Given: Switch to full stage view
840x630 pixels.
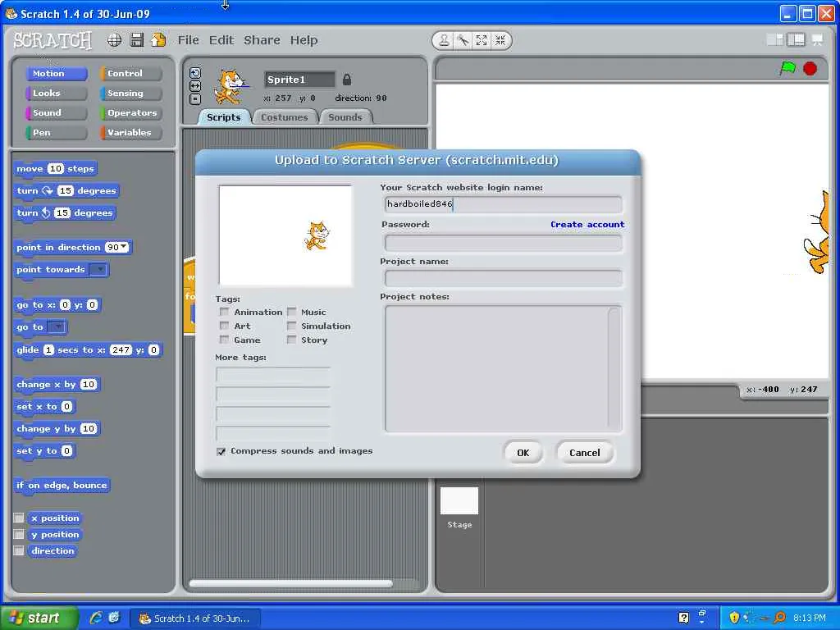Looking at the screenshot, I should (796, 39).
